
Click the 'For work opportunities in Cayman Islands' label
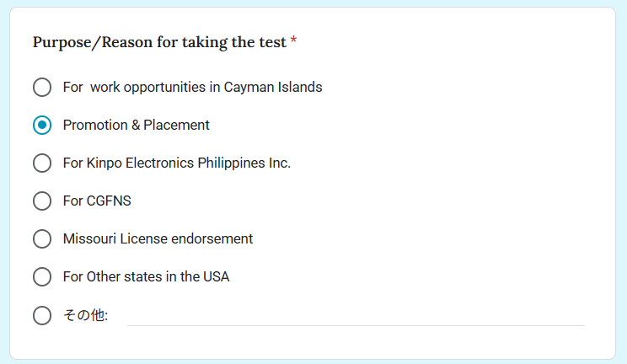point(192,87)
